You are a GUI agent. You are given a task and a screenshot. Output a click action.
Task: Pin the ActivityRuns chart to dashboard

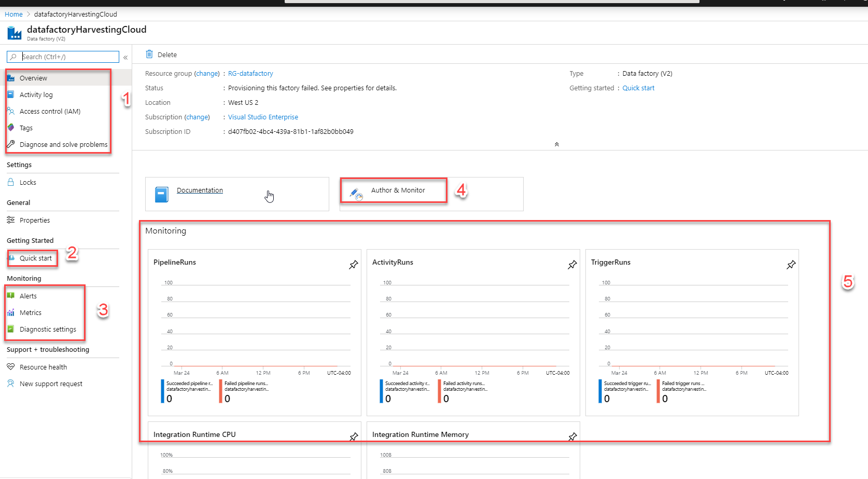pos(572,265)
